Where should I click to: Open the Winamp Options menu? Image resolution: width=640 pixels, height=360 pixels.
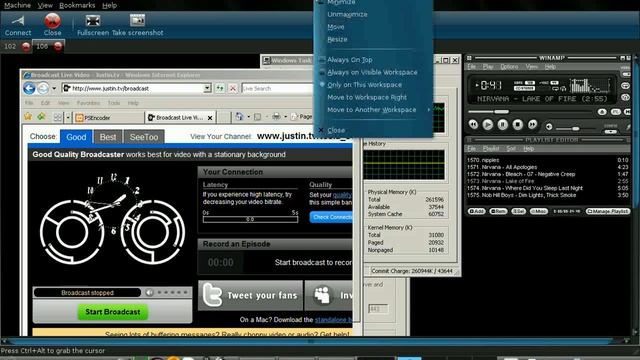(509, 67)
